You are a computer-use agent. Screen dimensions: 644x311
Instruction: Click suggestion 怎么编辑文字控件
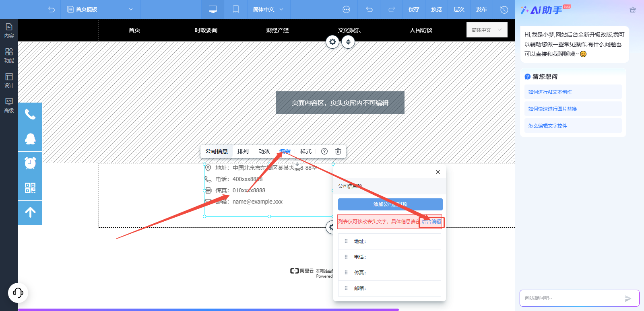[573, 126]
